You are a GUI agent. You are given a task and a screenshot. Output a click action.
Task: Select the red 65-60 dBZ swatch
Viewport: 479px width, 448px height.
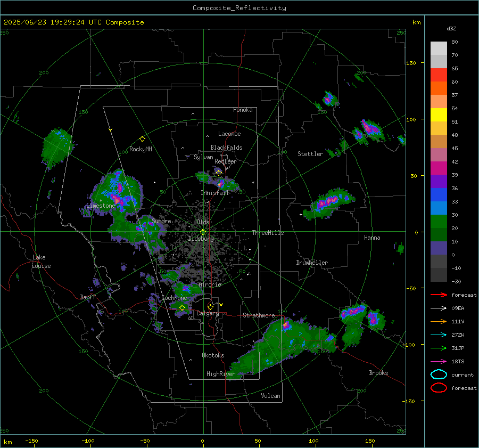pos(439,75)
